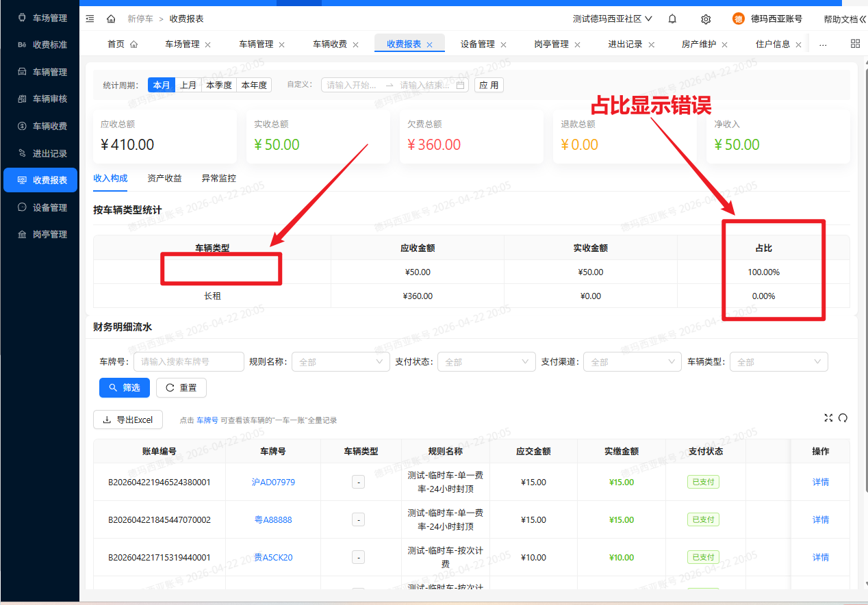Click the calendar icon in date range

(x=461, y=86)
